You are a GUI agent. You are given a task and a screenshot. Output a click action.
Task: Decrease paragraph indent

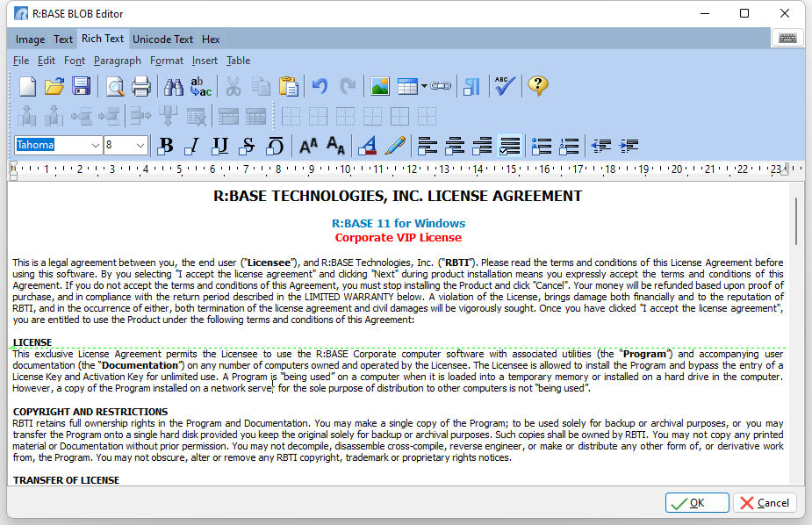coord(601,146)
